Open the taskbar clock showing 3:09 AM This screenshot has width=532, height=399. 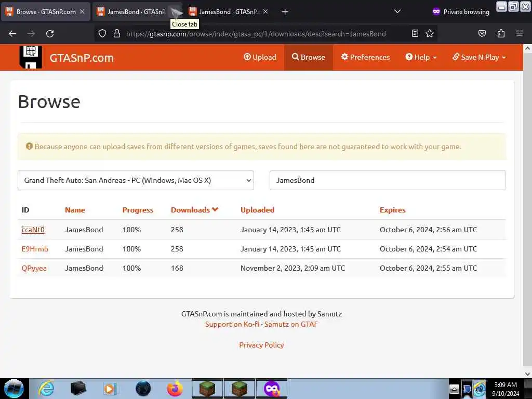506,389
